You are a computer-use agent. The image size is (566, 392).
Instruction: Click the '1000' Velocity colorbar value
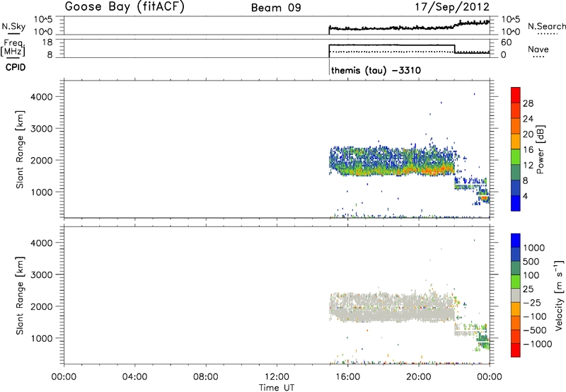534,248
